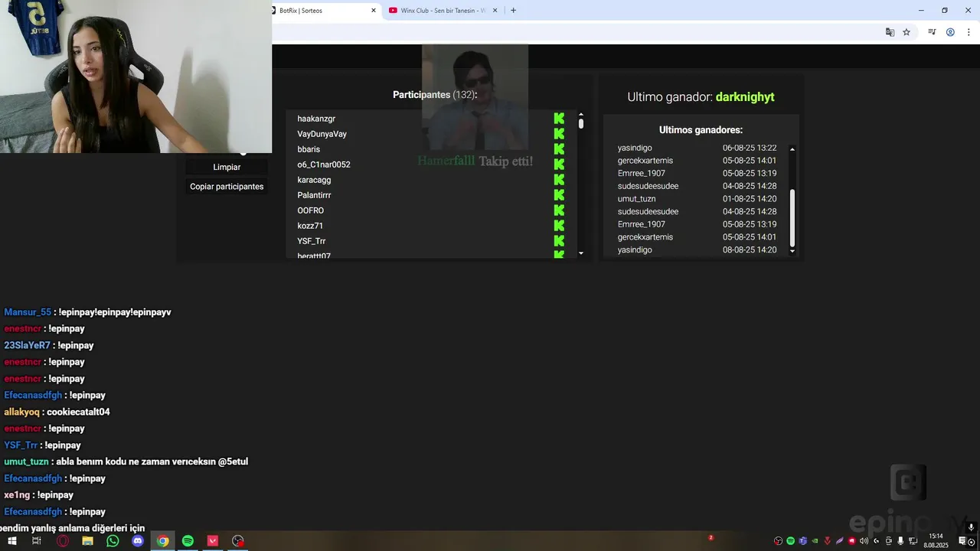Select participant Palantirrr
The height and width of the screenshot is (551, 980).
(x=314, y=195)
